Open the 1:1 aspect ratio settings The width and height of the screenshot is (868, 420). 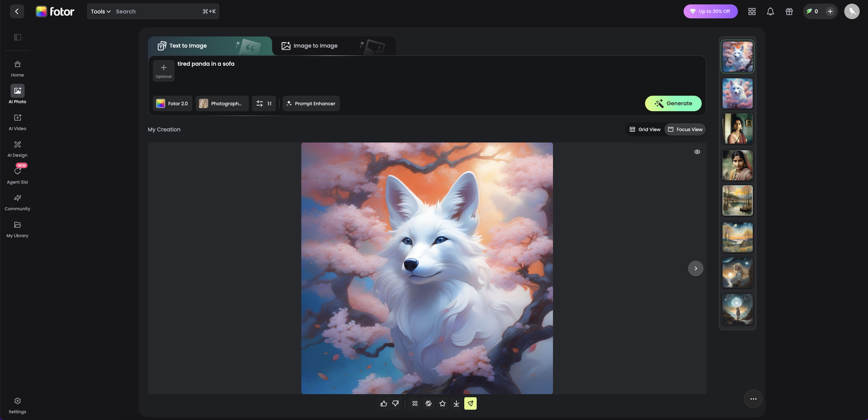click(x=264, y=103)
